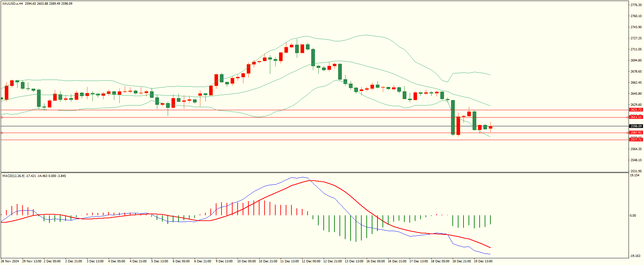Click the 0.00 MACD zero level label
This screenshot has height=265, width=644.
[x=633, y=216]
